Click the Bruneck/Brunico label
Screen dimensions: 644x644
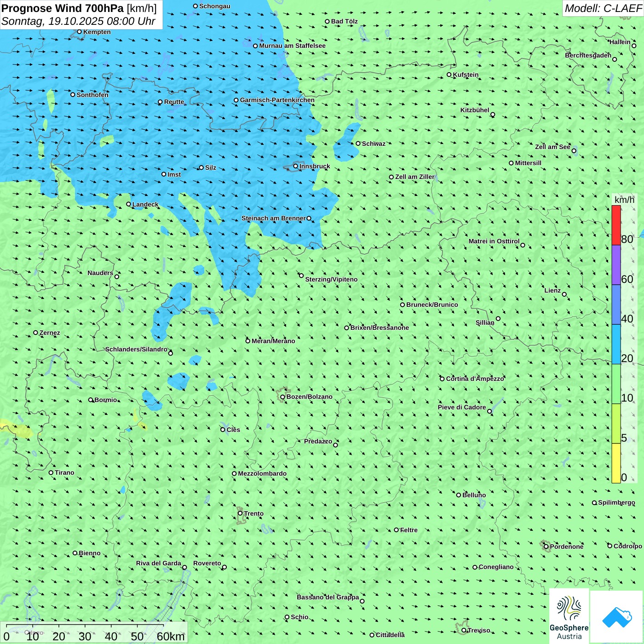point(432,305)
